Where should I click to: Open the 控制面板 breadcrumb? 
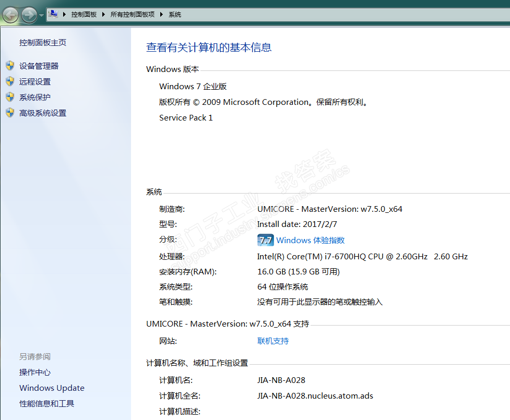pyautogui.click(x=84, y=14)
